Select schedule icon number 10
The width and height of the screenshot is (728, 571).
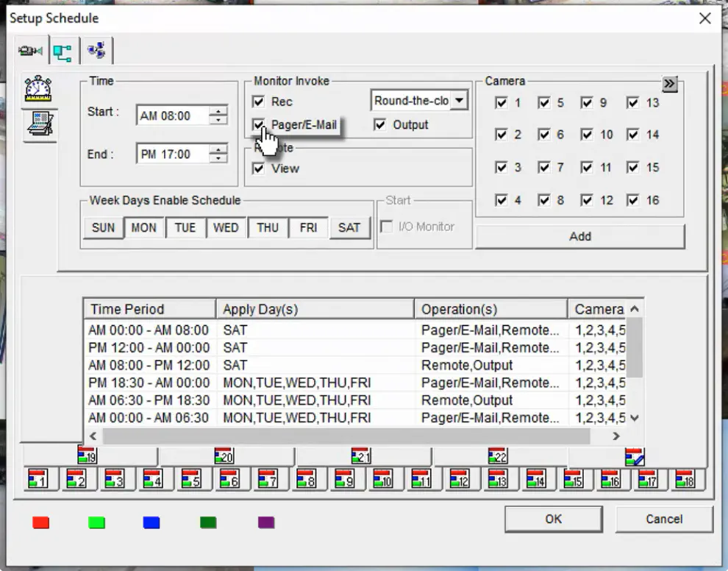coord(382,479)
